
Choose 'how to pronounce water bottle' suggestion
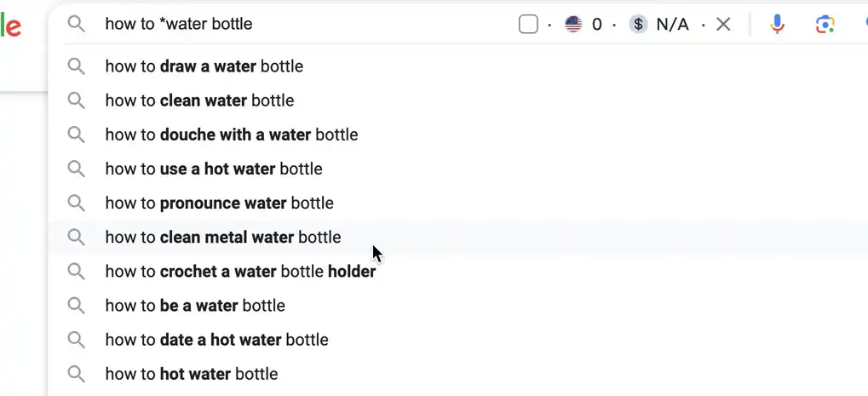click(457, 203)
